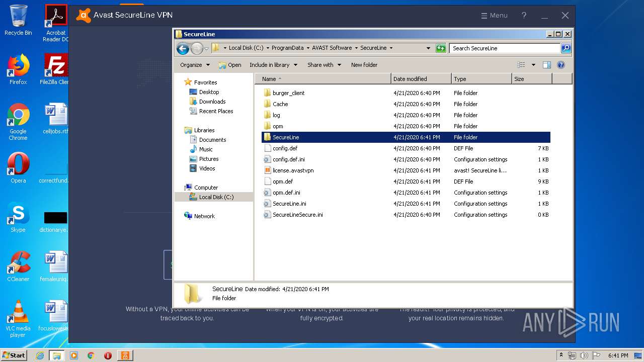This screenshot has width=644, height=362.
Task: Select the opm.def.ini file
Action: tap(286, 193)
